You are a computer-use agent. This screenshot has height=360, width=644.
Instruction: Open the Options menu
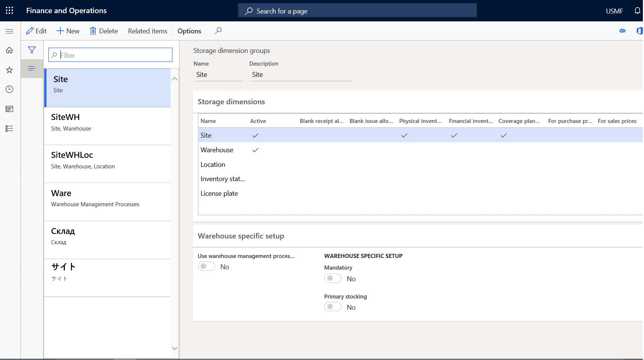pyautogui.click(x=189, y=31)
